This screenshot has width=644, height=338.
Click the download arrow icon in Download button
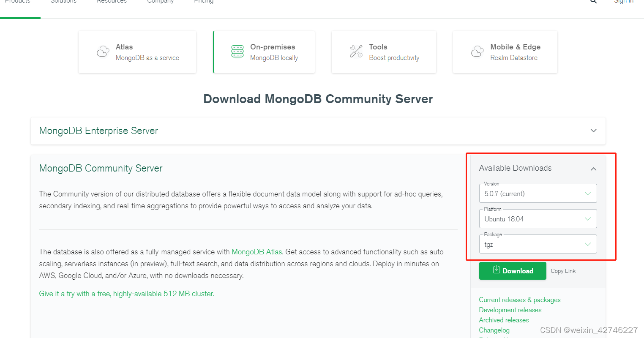tap(497, 270)
